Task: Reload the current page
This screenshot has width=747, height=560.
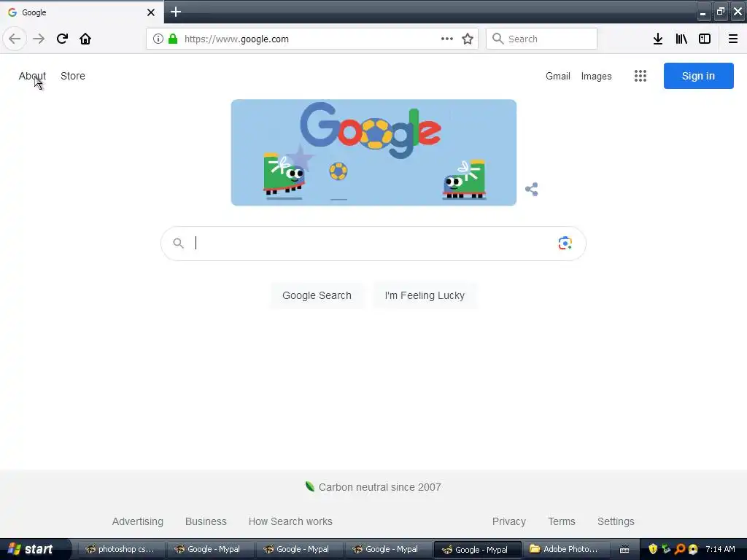Action: click(62, 39)
